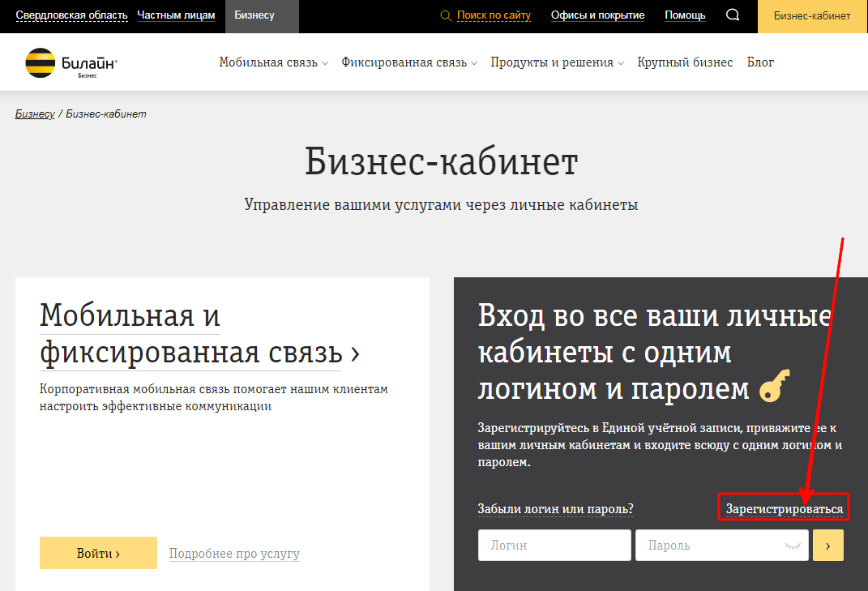Screen dimensions: 868x591
Task: Click the search icon beside 'Поиск по сайту'
Action: pyautogui.click(x=446, y=15)
